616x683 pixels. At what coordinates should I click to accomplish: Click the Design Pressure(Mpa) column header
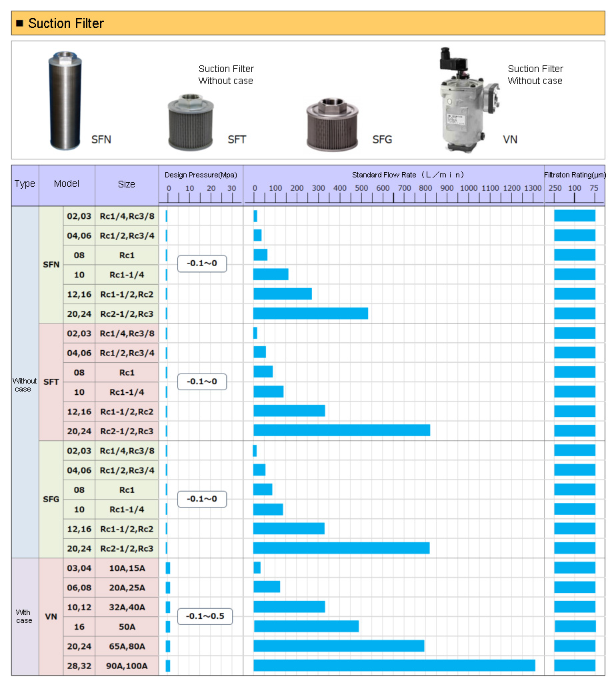[x=201, y=175]
